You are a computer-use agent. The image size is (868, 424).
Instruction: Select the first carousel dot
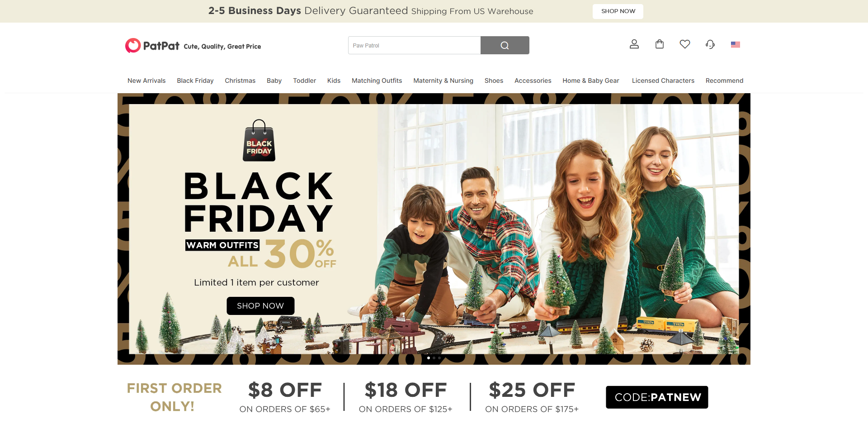[x=429, y=358]
